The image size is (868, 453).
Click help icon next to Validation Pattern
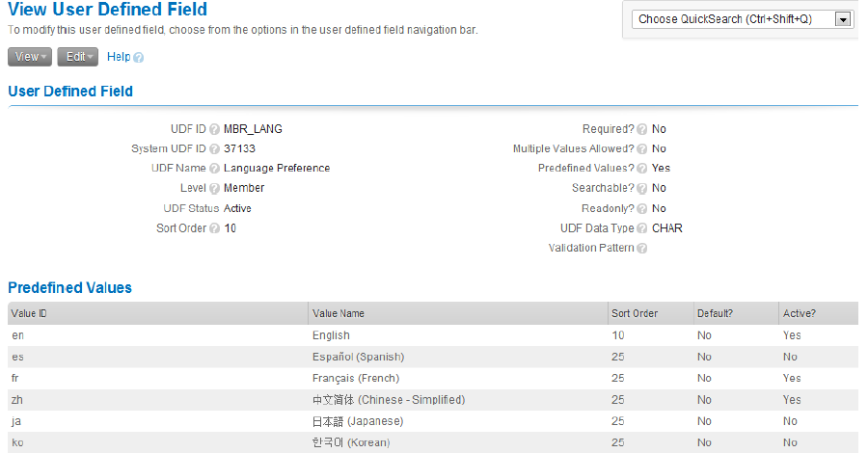[642, 249]
